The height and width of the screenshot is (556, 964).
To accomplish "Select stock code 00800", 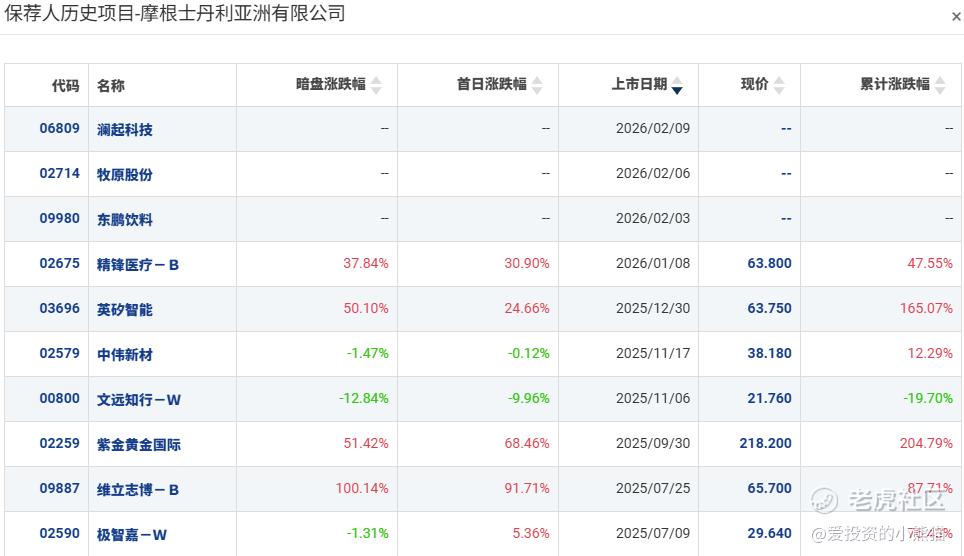I will point(60,398).
